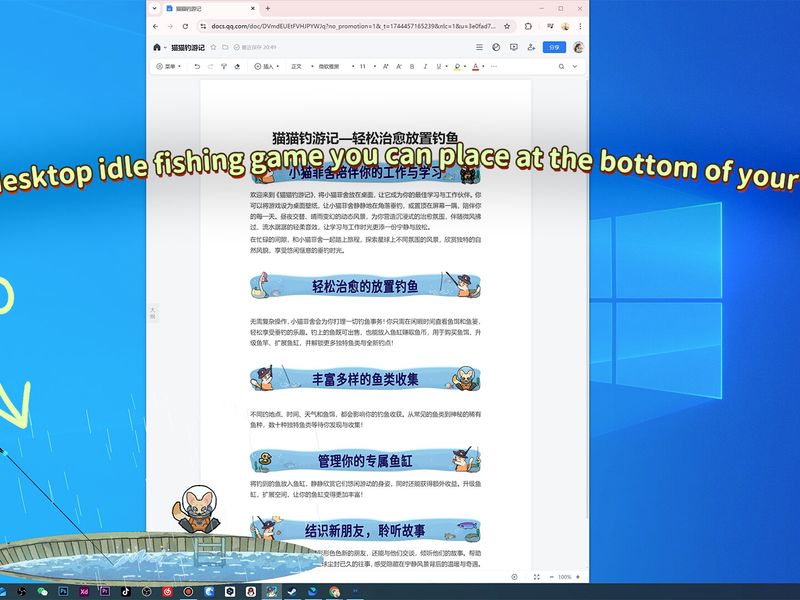Click the fox character sitting on the pond
800x600 pixels.
pos(196,509)
